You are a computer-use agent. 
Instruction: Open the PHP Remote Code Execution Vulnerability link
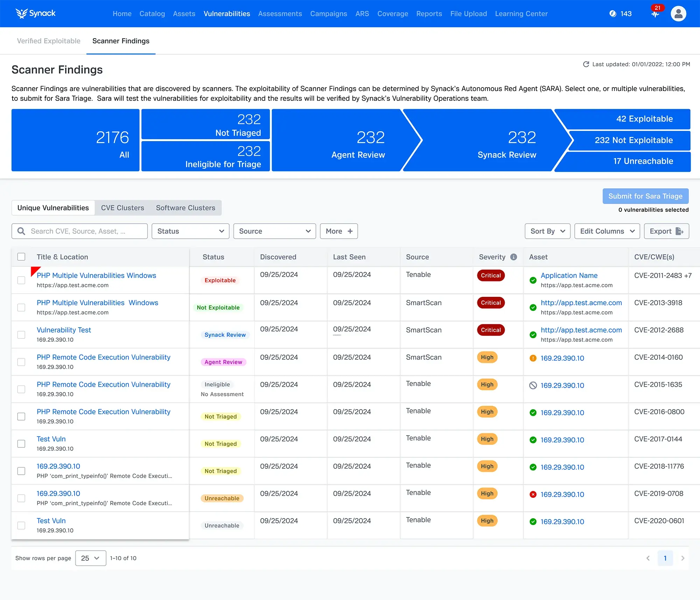pos(103,357)
